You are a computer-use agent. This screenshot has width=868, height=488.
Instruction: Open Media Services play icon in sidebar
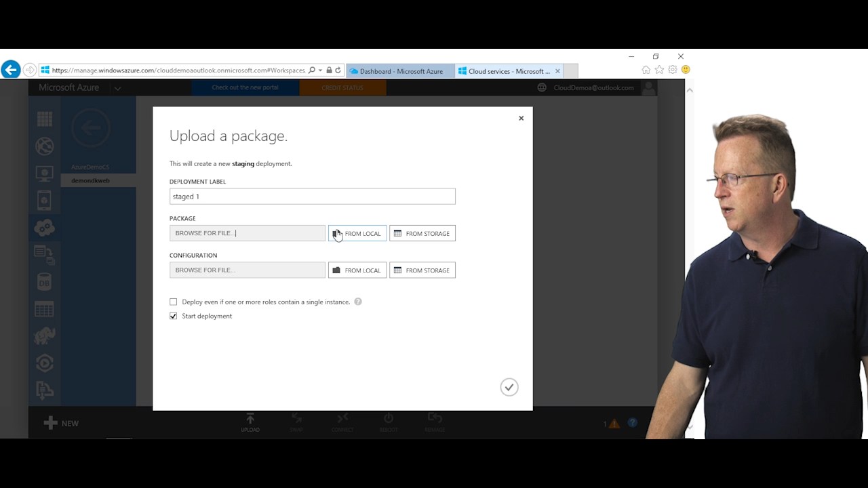coord(45,363)
